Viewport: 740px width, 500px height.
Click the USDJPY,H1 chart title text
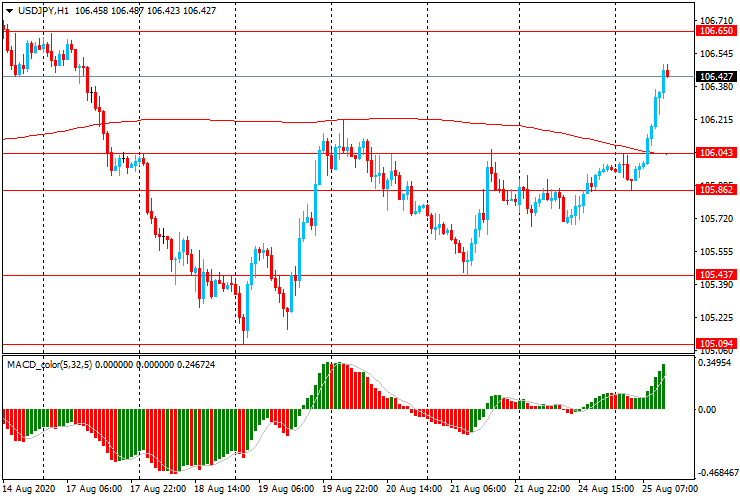(43, 10)
